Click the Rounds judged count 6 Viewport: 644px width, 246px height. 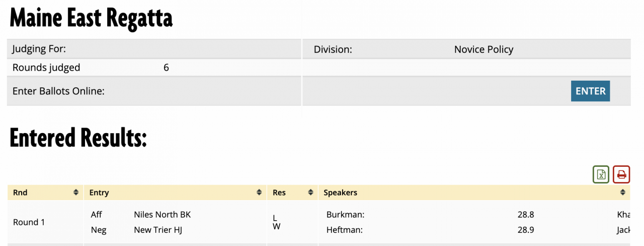tap(166, 68)
